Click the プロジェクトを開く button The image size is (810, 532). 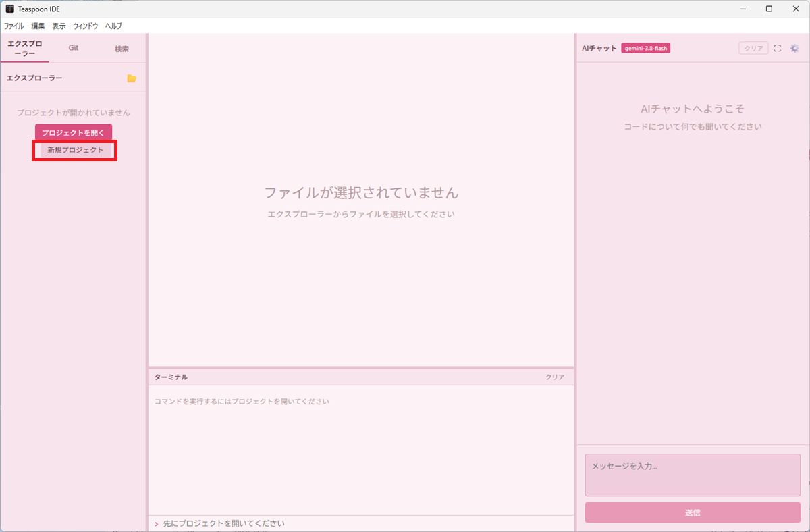tap(74, 132)
